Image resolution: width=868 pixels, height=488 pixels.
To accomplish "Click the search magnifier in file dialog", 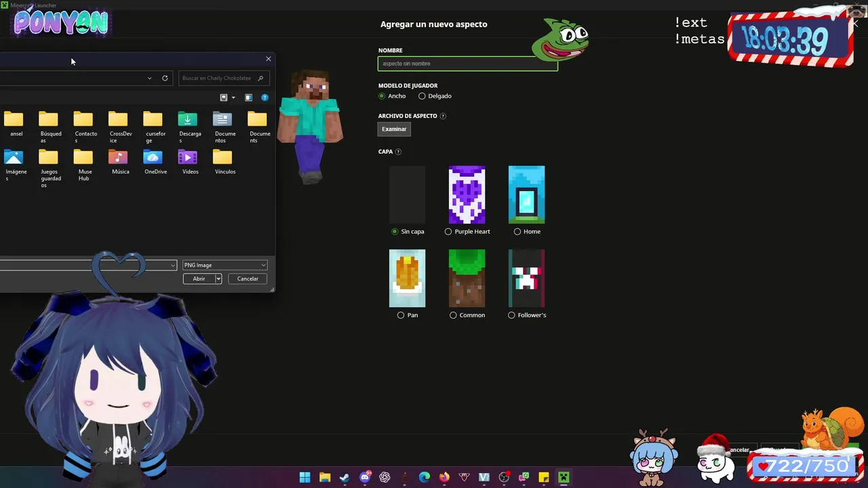I will [x=260, y=78].
